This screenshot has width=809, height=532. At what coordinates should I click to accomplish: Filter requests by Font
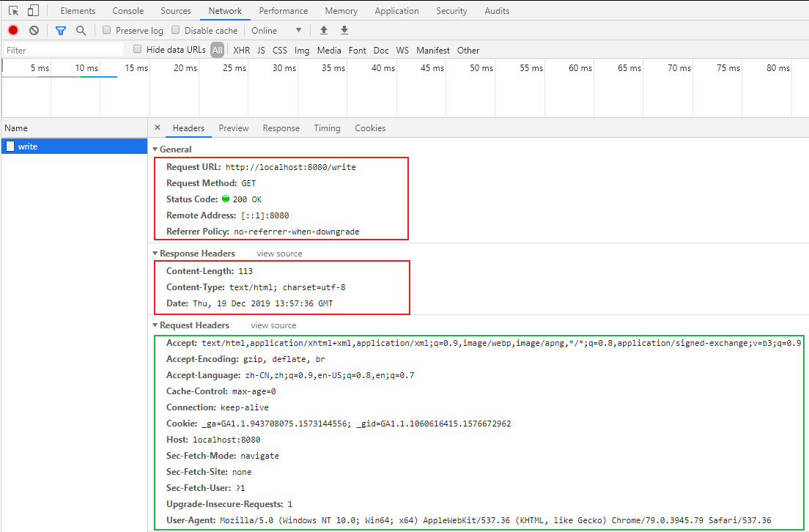click(x=357, y=50)
